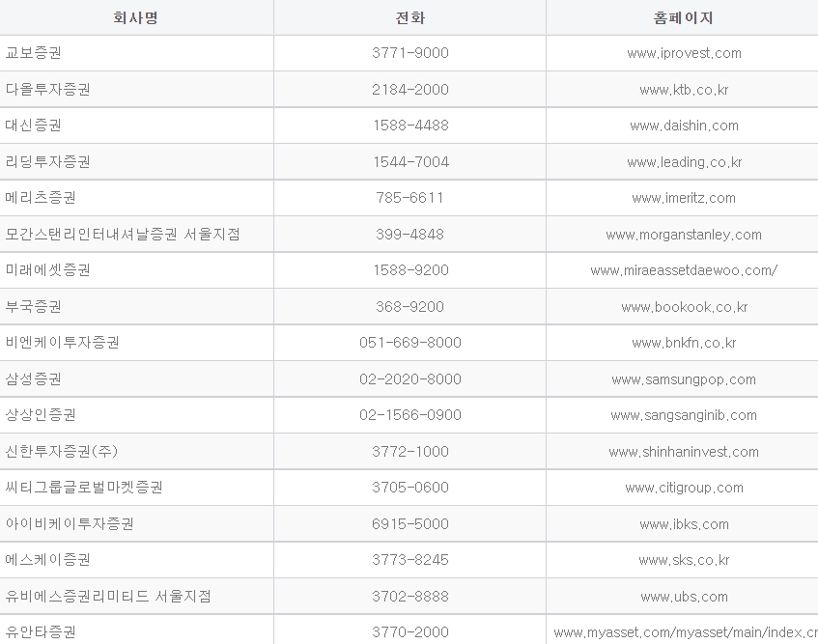
Task: Select phone number 1544-7004
Action: [410, 161]
